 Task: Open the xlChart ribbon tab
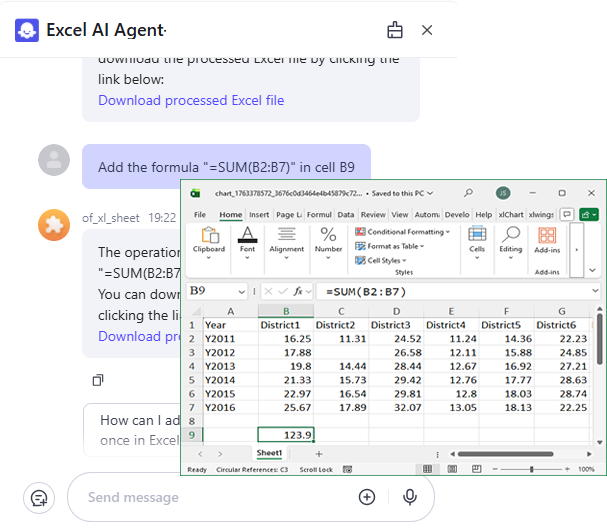click(x=511, y=215)
